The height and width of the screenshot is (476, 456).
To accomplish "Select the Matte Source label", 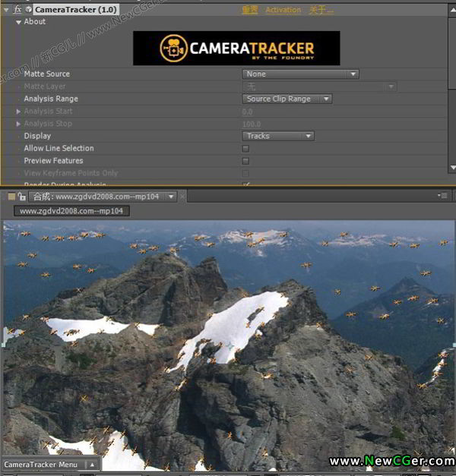I will point(47,74).
